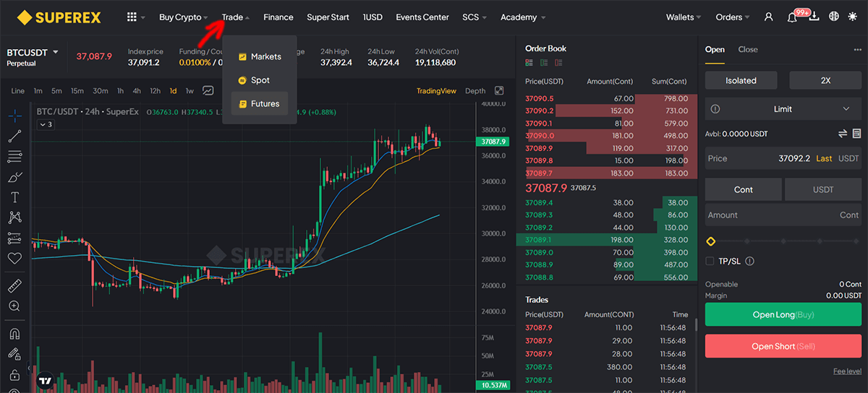Select the trend line drawing tool

14,136
